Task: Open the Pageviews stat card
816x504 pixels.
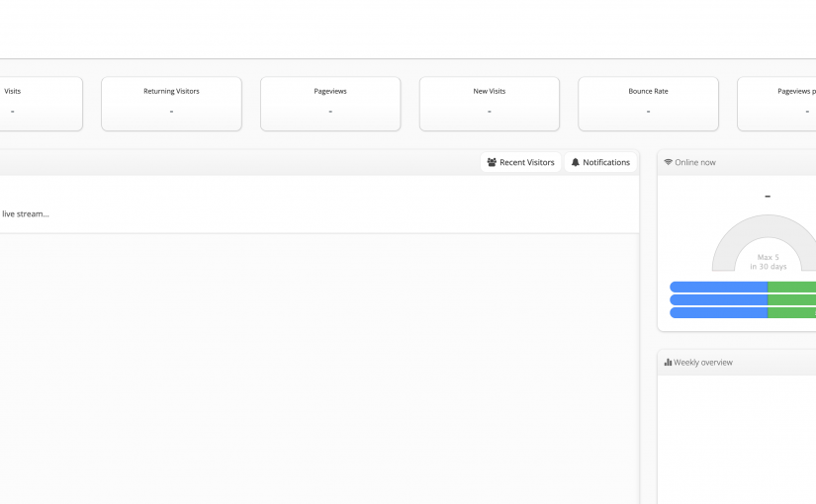Action: click(330, 104)
